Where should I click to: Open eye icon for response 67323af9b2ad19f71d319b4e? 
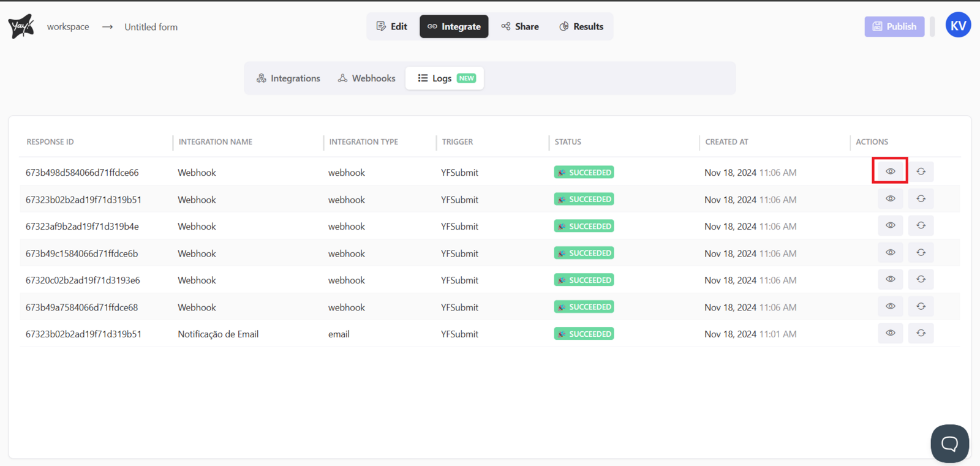[890, 225]
